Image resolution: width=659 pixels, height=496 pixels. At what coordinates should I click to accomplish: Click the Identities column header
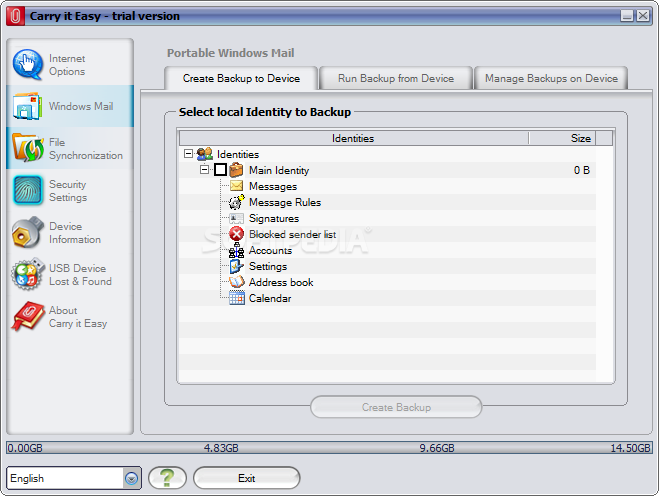coord(353,138)
